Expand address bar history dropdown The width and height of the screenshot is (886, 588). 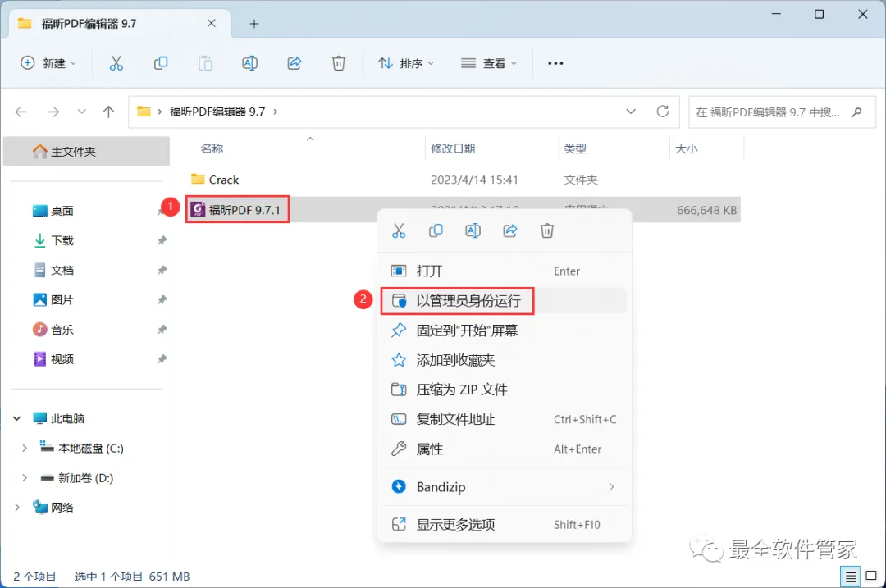631,112
